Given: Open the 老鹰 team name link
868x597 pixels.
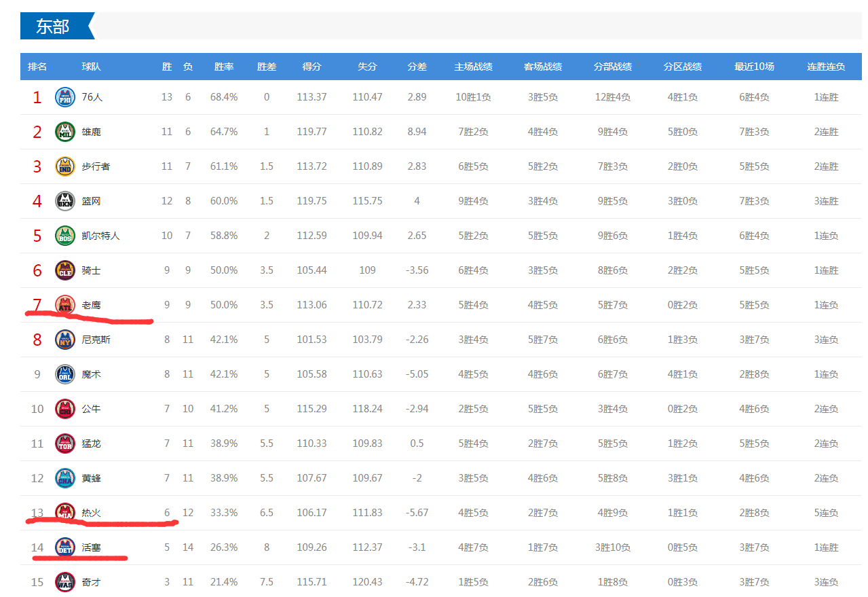Looking at the screenshot, I should pos(91,305).
